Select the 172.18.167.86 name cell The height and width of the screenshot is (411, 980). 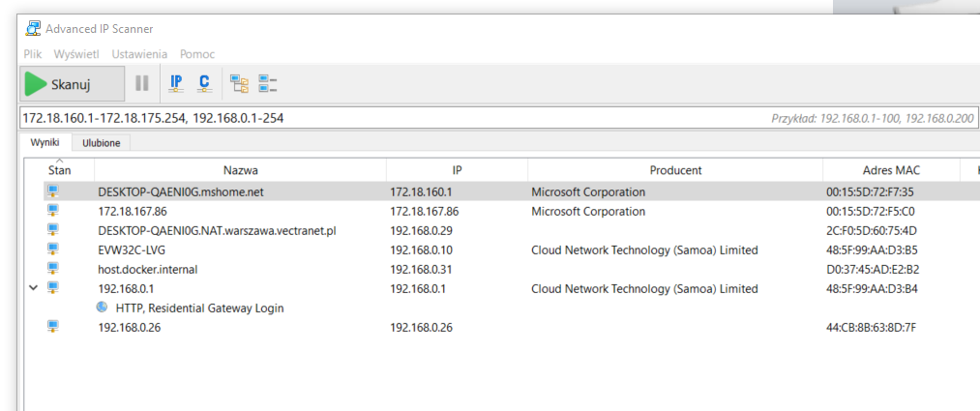tap(133, 212)
